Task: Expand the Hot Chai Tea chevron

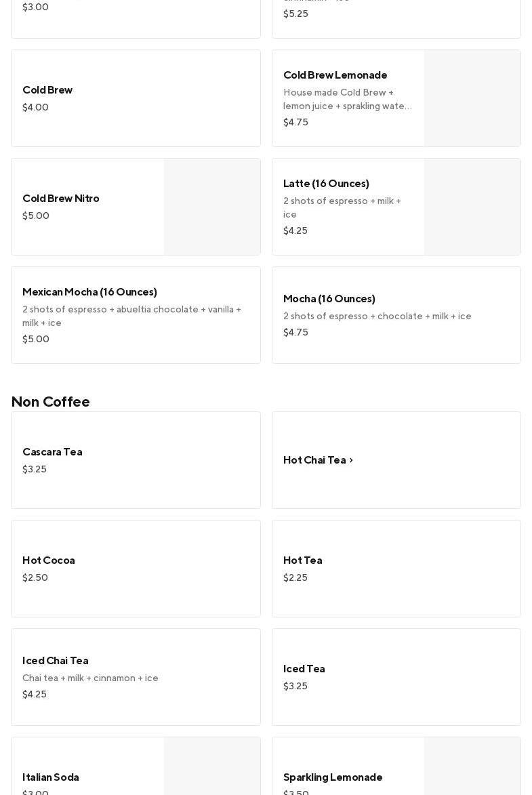Action: point(351,460)
